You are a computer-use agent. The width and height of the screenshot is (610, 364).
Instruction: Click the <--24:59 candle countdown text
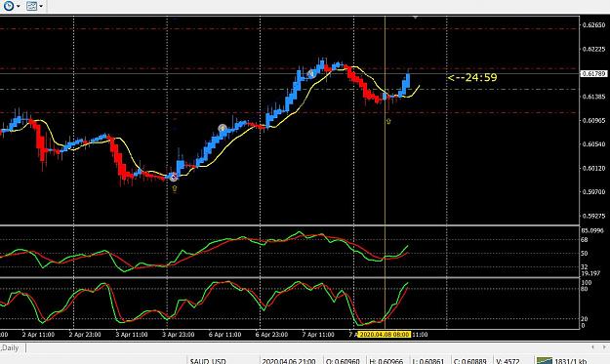[472, 77]
